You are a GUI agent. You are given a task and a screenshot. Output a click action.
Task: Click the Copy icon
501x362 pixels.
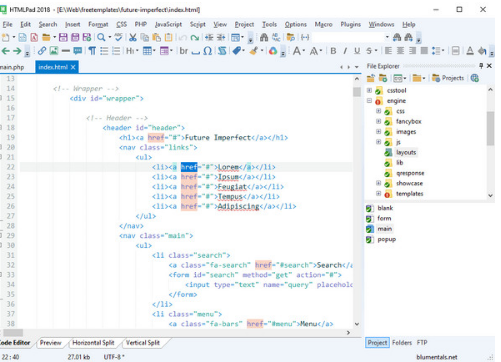pyautogui.click(x=145, y=37)
